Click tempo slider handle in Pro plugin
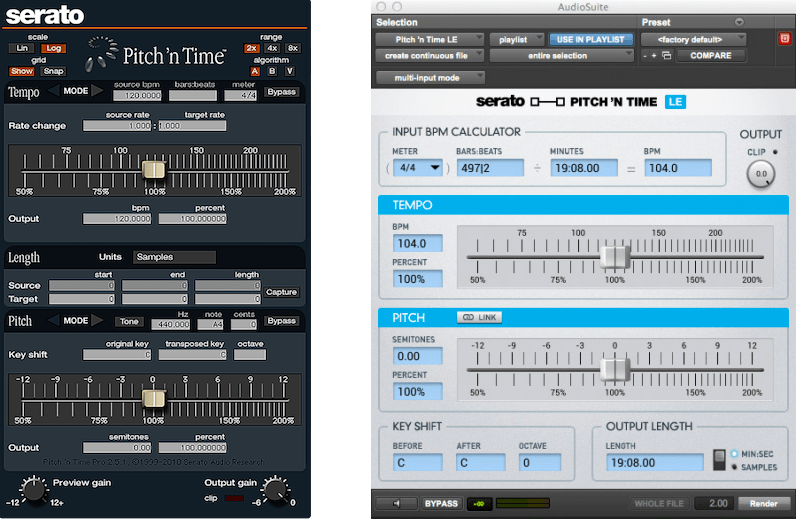 tap(154, 170)
